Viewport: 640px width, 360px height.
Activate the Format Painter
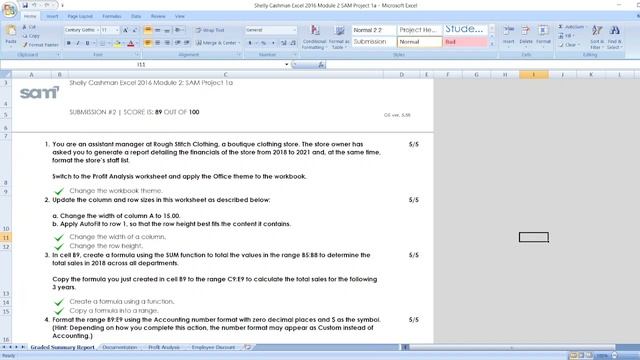click(x=40, y=45)
